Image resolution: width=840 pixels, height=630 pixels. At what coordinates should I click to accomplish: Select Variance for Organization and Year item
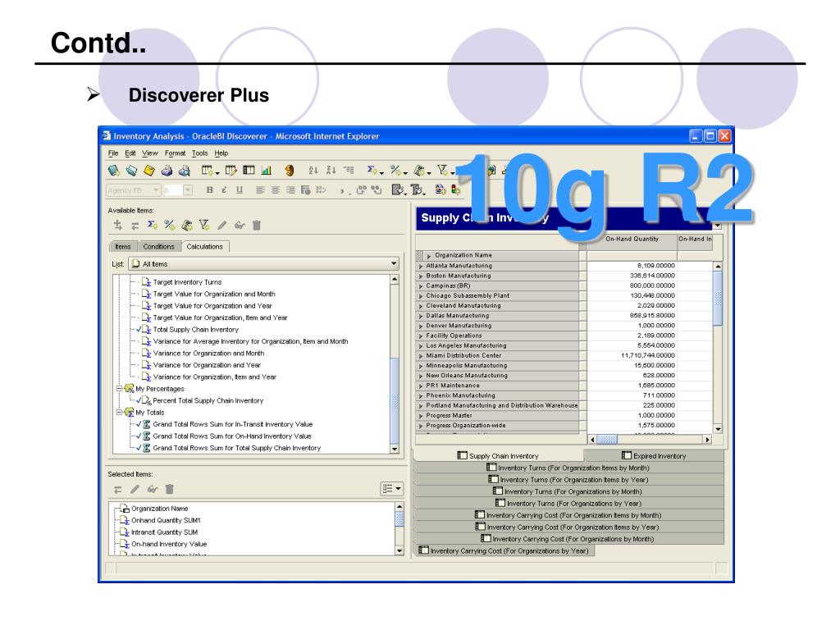pos(207,365)
